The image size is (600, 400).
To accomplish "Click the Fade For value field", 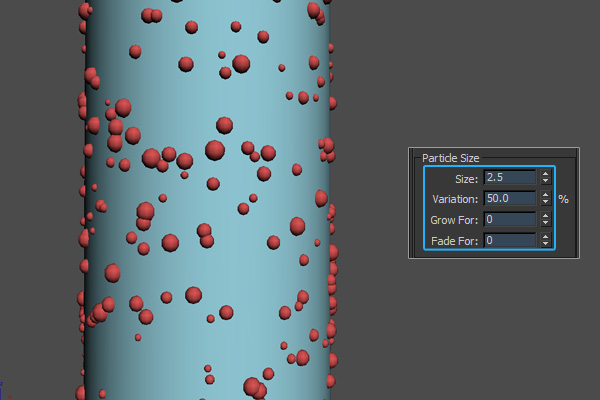I will tap(510, 241).
